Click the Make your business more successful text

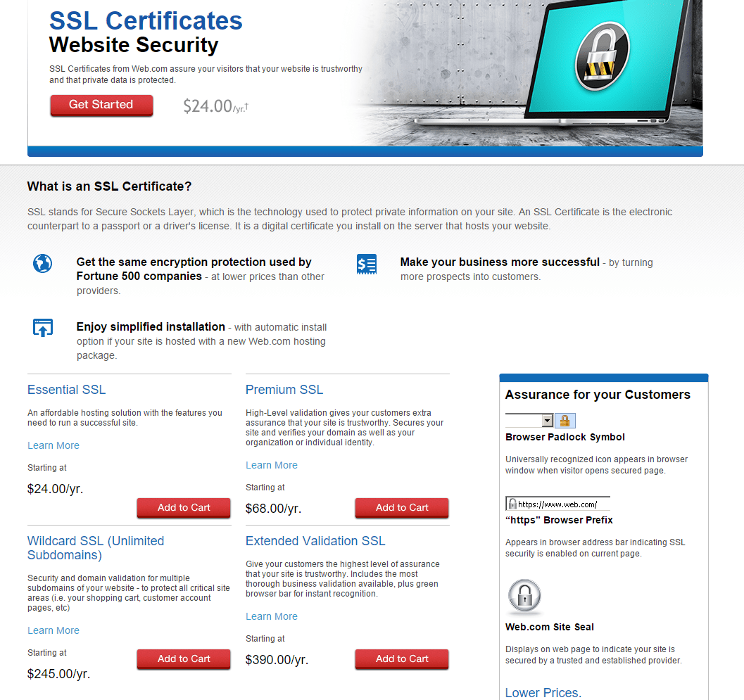tap(500, 262)
